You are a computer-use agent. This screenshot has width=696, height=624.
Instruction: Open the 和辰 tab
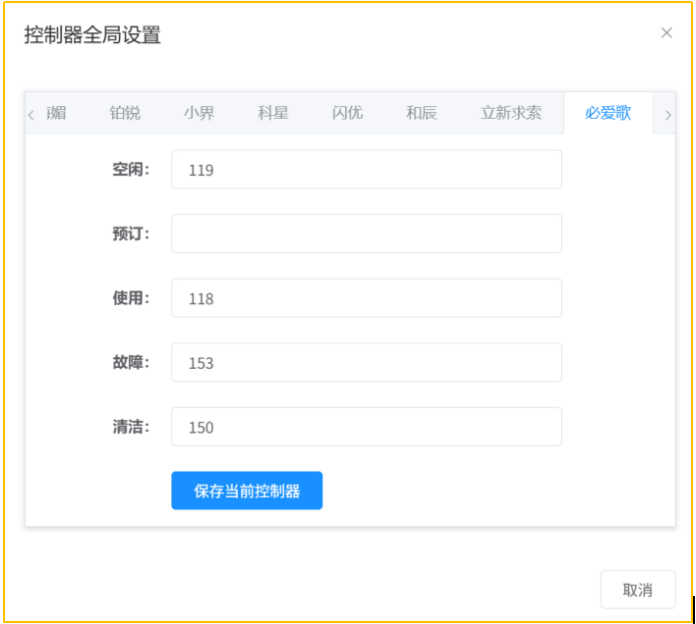click(422, 113)
